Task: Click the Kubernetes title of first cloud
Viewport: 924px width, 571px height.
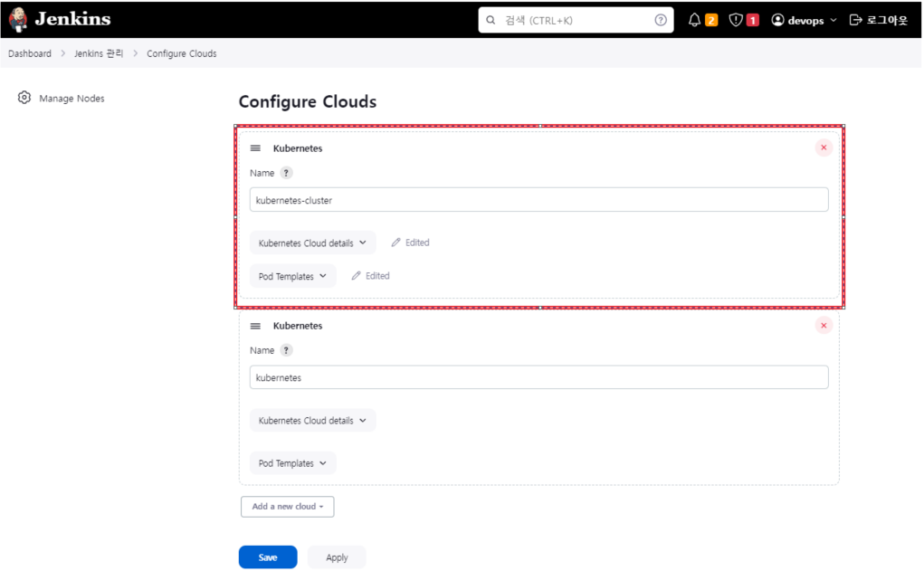Action: (x=298, y=148)
